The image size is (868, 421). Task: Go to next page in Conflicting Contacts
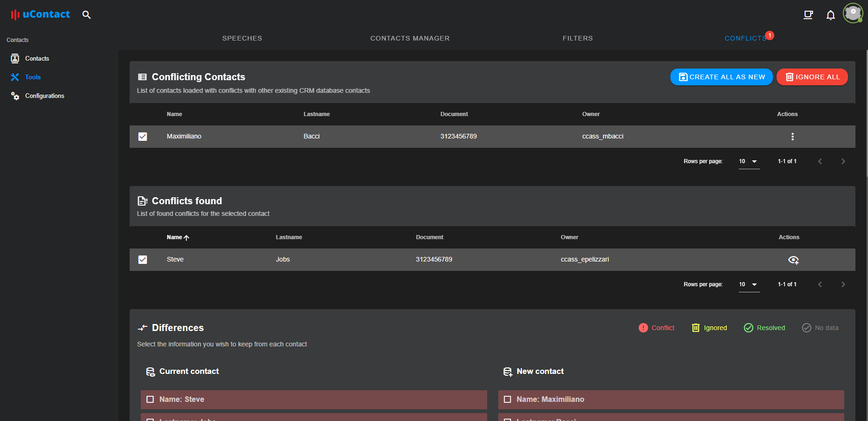[x=843, y=161]
